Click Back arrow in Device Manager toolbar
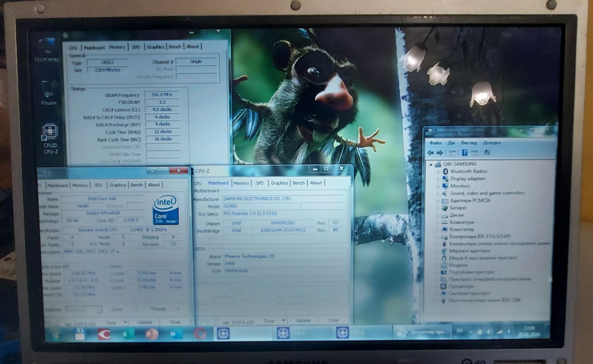The width and height of the screenshot is (593, 364). tap(431, 153)
